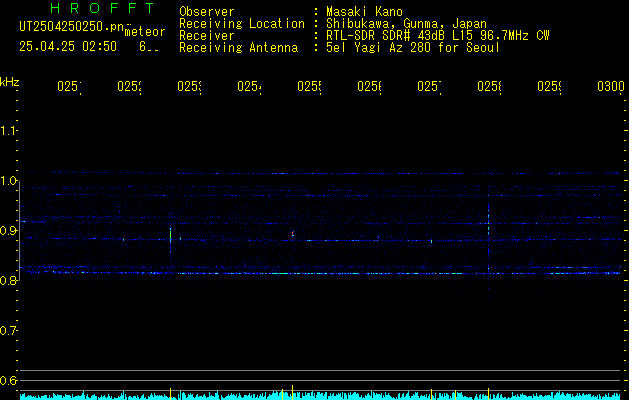Select observer name Masaki Kano

click(x=364, y=12)
